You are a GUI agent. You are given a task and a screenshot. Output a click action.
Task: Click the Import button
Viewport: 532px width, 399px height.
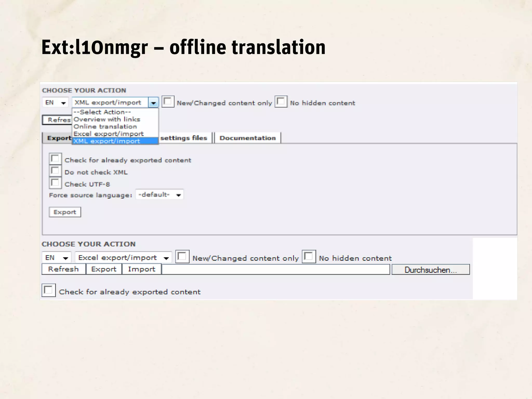[142, 269]
